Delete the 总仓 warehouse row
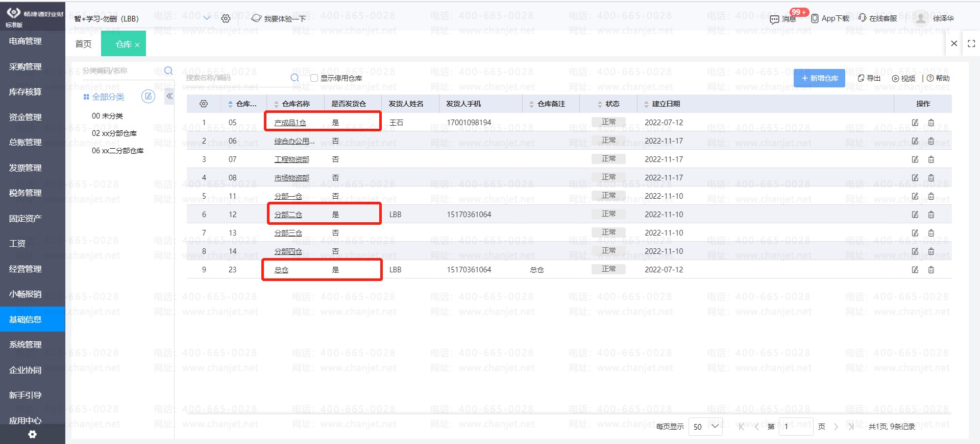Viewport: 980px width, 444px height. pyautogui.click(x=931, y=270)
